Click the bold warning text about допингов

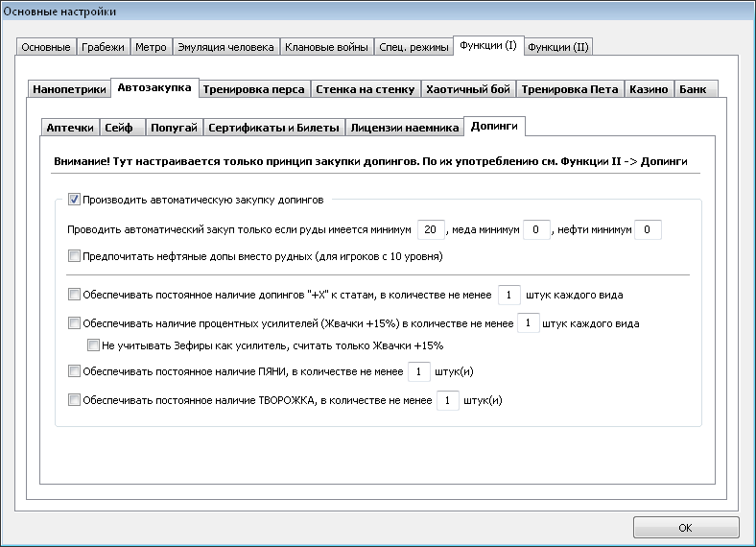coord(370,161)
